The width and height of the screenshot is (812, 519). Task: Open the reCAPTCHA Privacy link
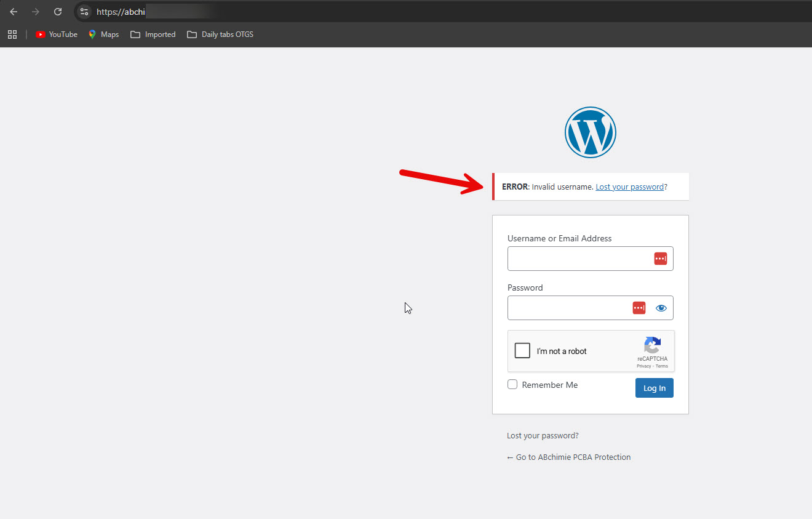[643, 366]
